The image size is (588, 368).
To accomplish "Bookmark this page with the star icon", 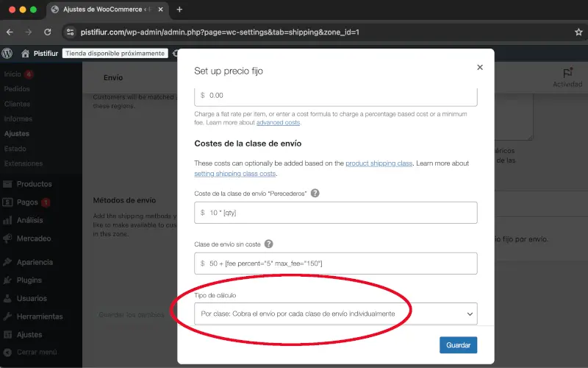I will [x=578, y=32].
